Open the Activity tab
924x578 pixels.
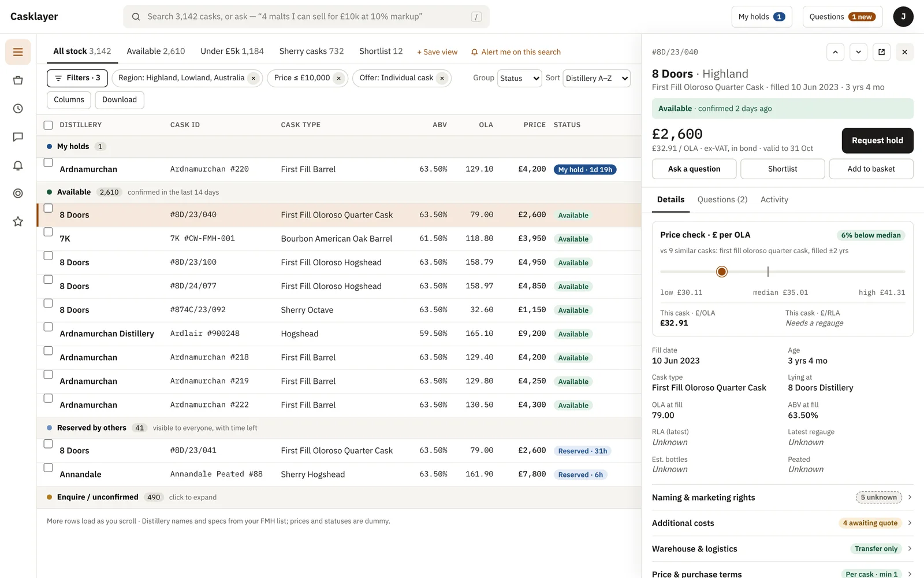pyautogui.click(x=774, y=199)
